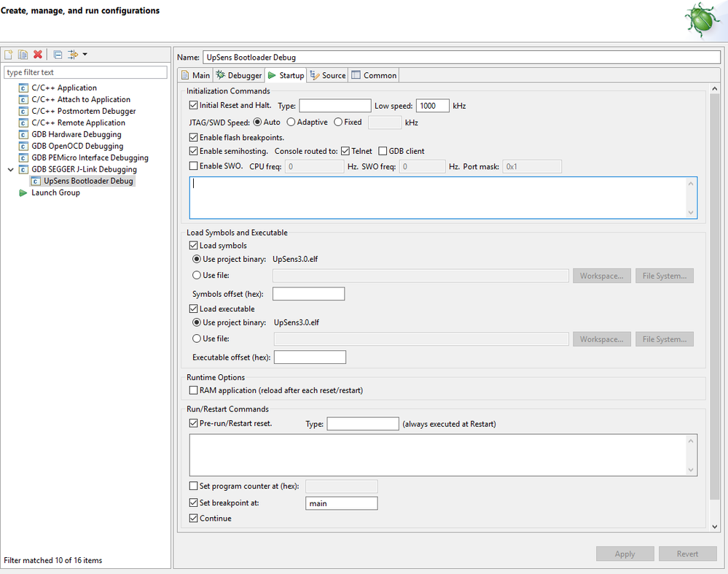Select C/C++ Application configuration type
Screen dimensions: 728x574
(x=64, y=88)
